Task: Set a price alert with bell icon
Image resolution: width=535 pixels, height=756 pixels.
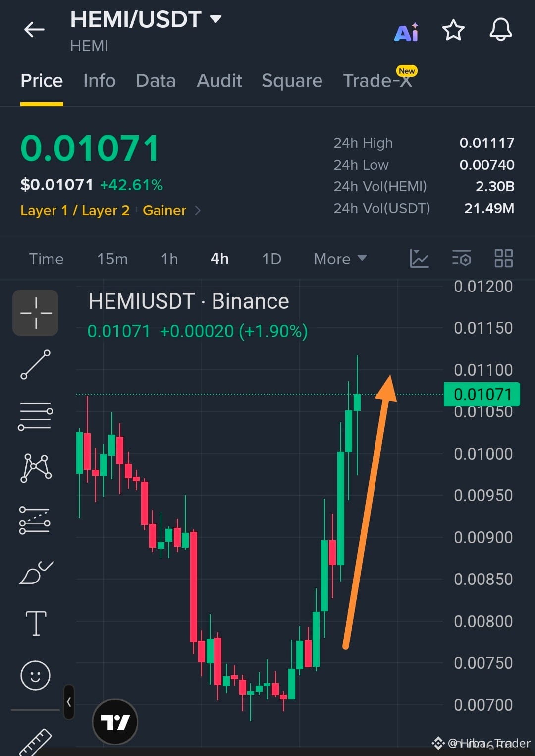Action: click(501, 30)
